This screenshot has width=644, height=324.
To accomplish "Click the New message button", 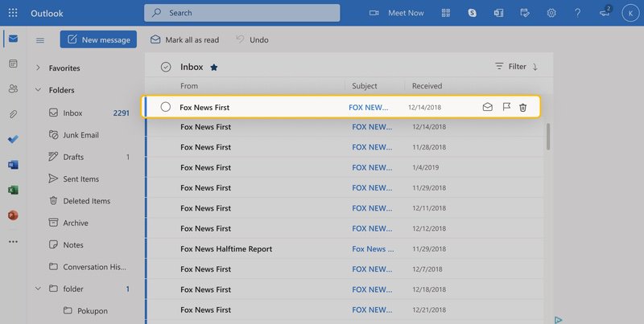I will [x=98, y=39].
